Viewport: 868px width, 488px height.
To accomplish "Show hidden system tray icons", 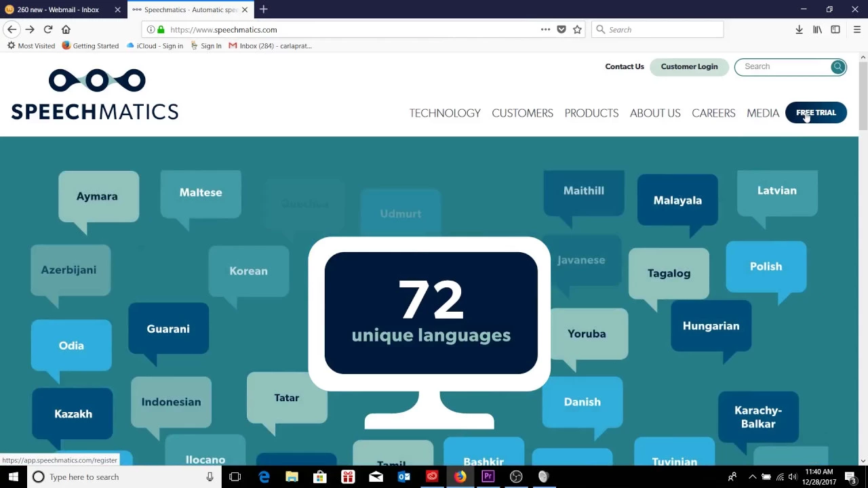I will tap(752, 477).
